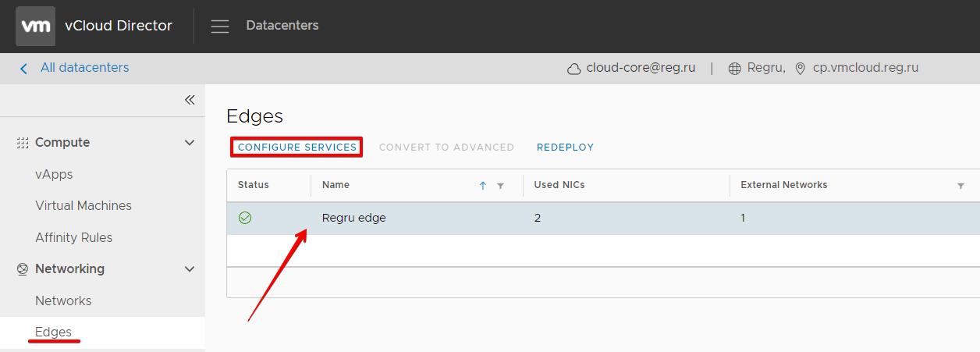Select Edges in the sidebar
The width and height of the screenshot is (980, 352).
(53, 332)
